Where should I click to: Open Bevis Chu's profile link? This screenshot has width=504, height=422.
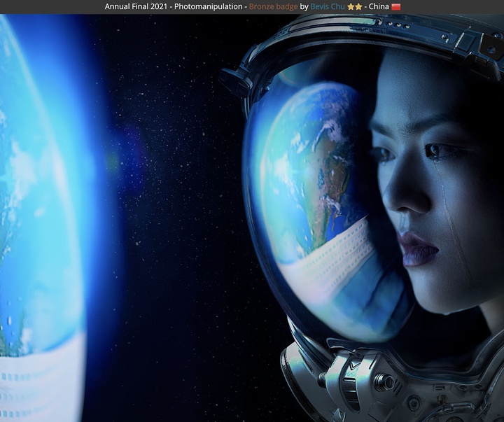[x=327, y=6]
